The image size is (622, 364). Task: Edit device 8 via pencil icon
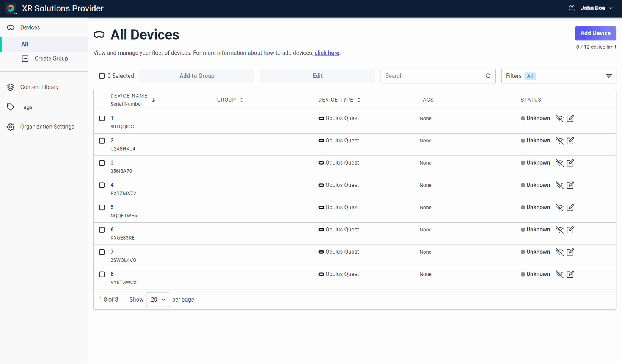[x=570, y=274]
